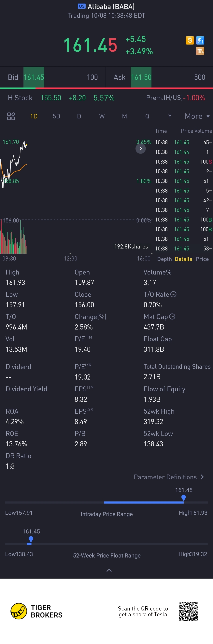
Task: Tap the intraday price range marker
Action: pos(183,498)
